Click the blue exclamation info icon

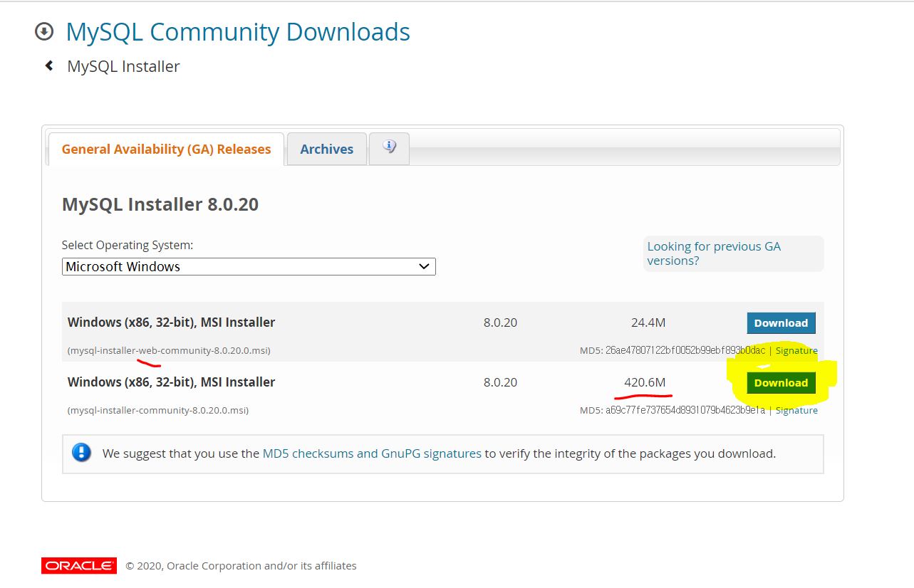[82, 453]
